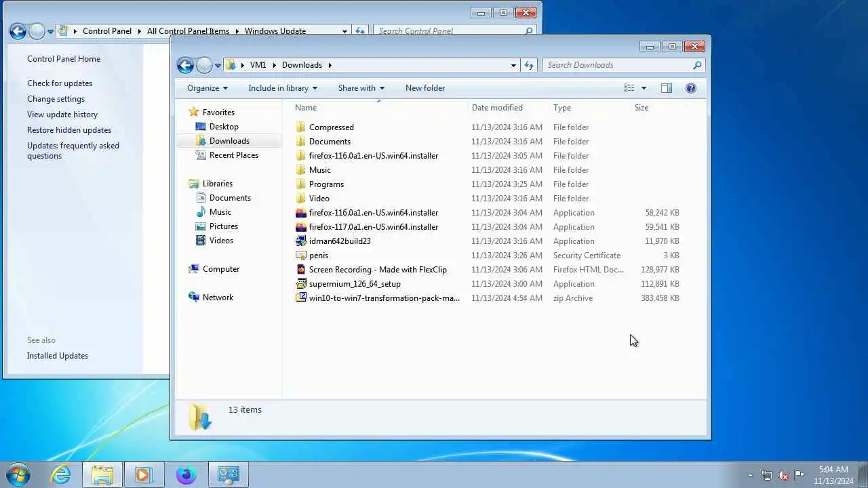Screen dimensions: 868x488
Task: Select Network in the navigation pane
Action: point(218,298)
